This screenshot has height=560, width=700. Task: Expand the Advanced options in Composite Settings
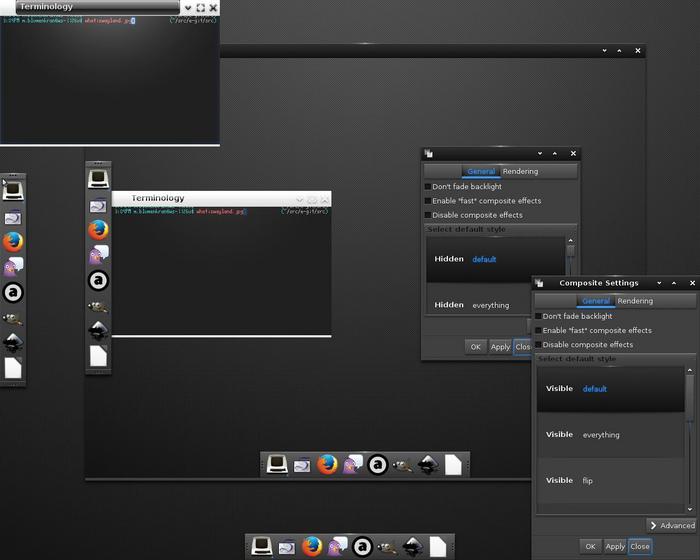pyautogui.click(x=671, y=525)
